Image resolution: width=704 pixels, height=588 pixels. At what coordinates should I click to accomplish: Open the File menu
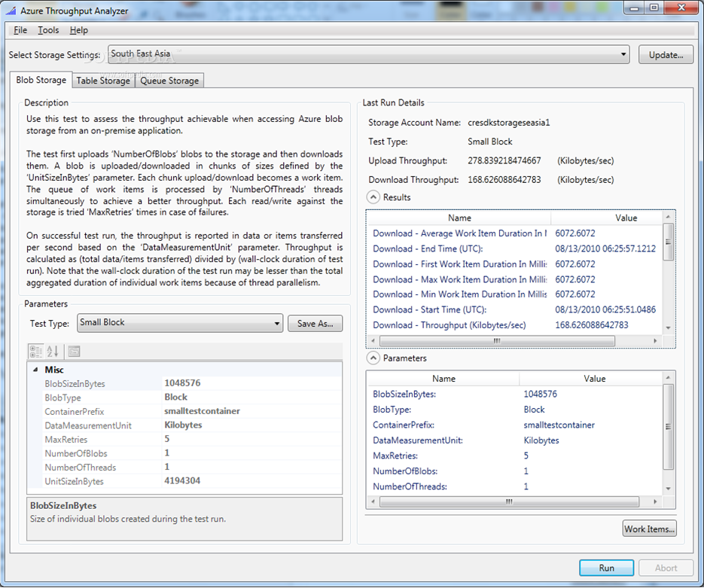[20, 30]
